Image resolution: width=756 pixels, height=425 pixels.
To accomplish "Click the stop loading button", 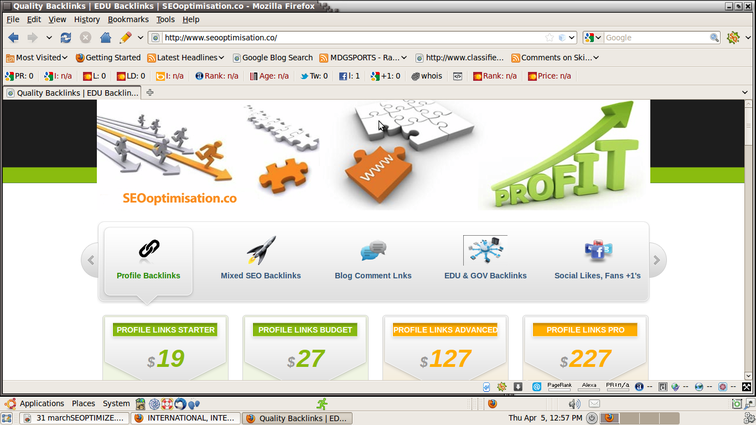I will coord(85,38).
